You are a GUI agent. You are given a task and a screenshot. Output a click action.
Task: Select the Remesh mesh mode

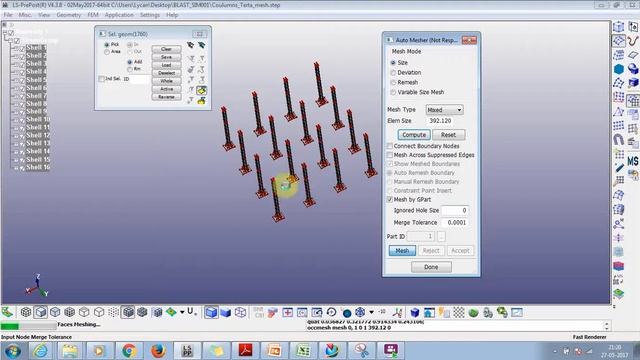393,82
